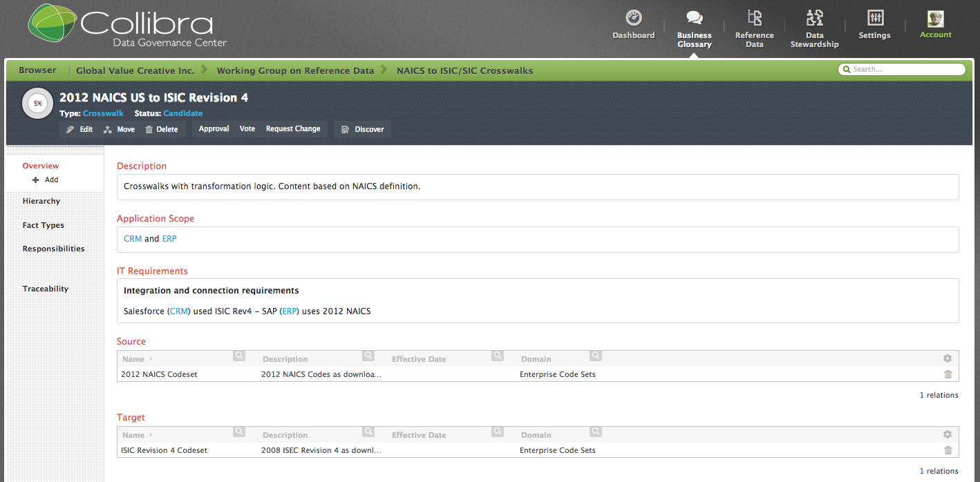Filter Source table Description column search icon

368,356
